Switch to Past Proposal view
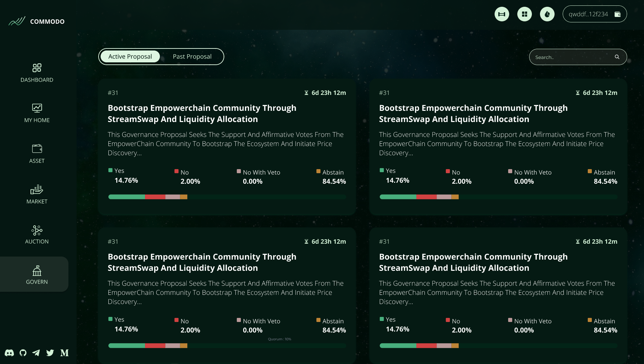This screenshot has height=364, width=644. pos(192,57)
